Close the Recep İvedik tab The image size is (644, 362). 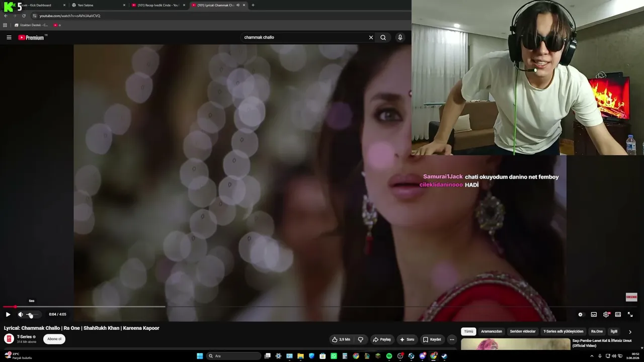point(184,5)
